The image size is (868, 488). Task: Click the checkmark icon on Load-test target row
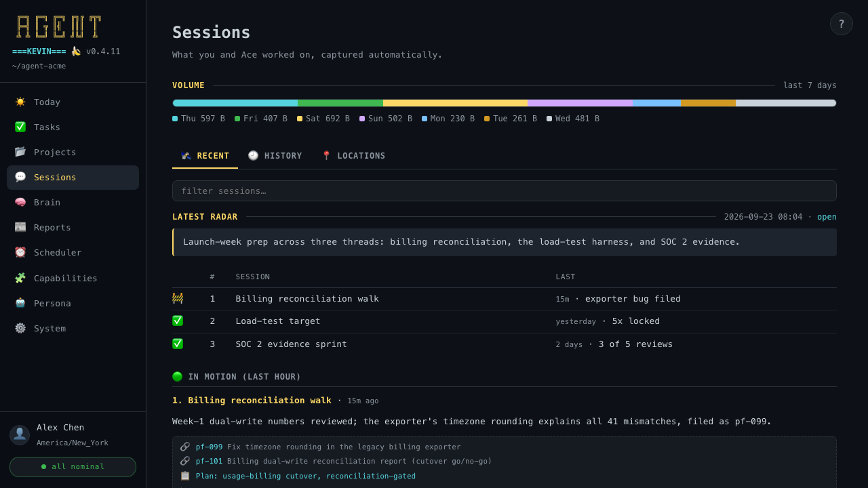[178, 321]
